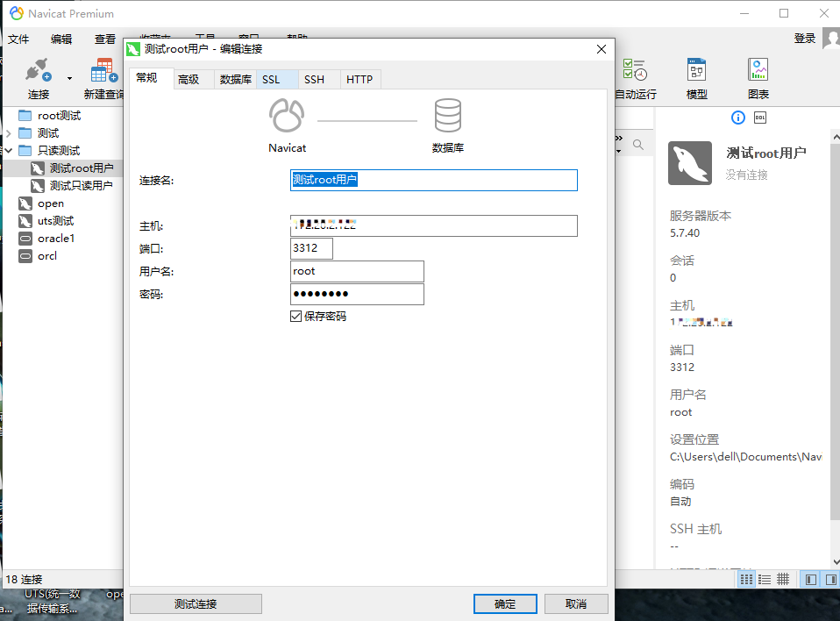The width and height of the screenshot is (840, 621).
Task: Expand the 测试 folder arrow
Action: [x=8, y=132]
